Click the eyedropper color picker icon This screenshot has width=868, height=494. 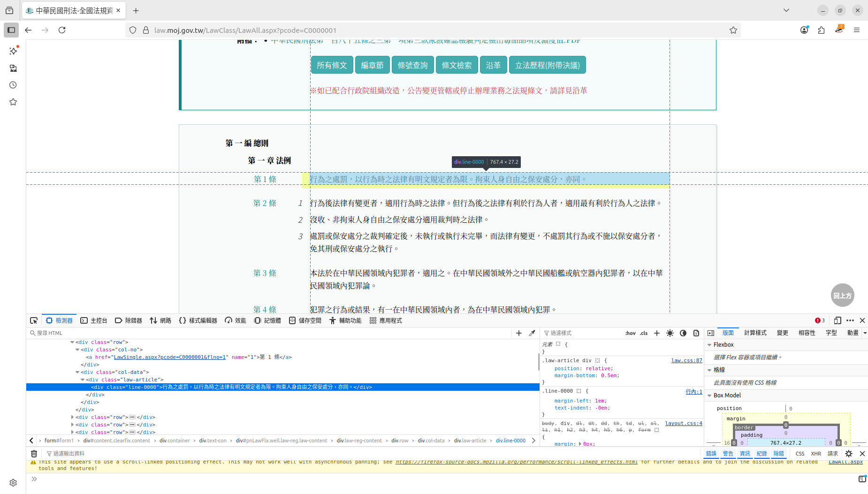532,333
